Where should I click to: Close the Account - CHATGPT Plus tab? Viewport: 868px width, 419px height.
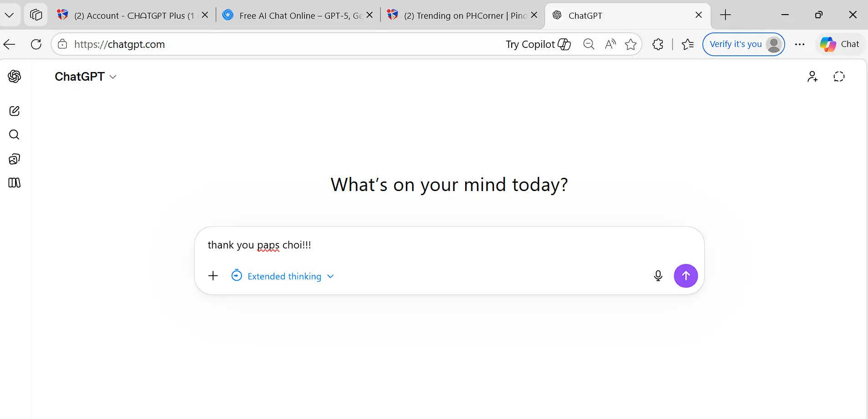pos(205,15)
